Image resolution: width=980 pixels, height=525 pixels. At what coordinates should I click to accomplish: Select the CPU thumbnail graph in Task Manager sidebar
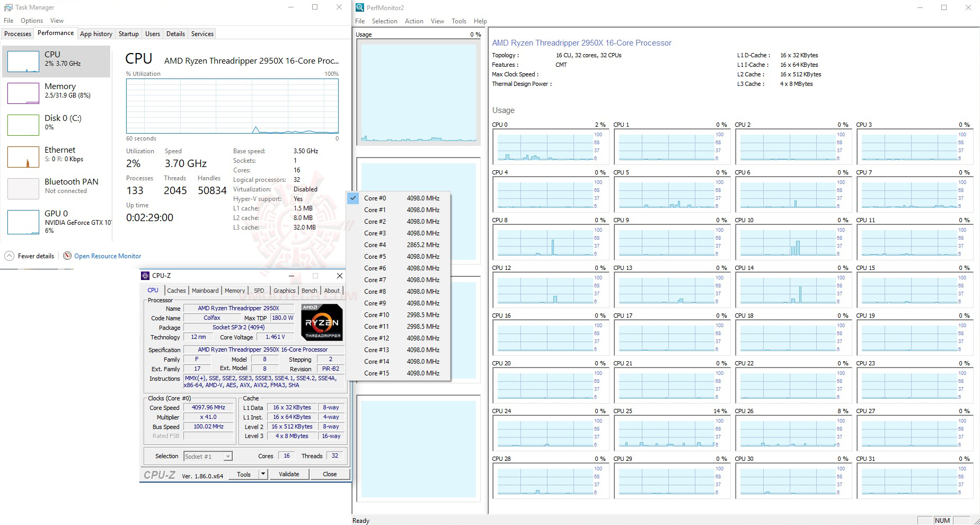(23, 62)
